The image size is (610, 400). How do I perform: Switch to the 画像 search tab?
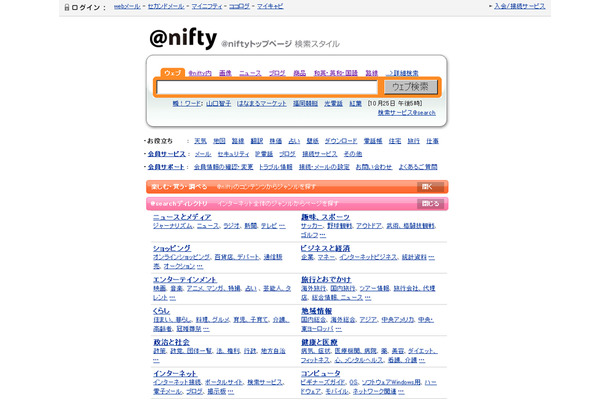[225, 73]
